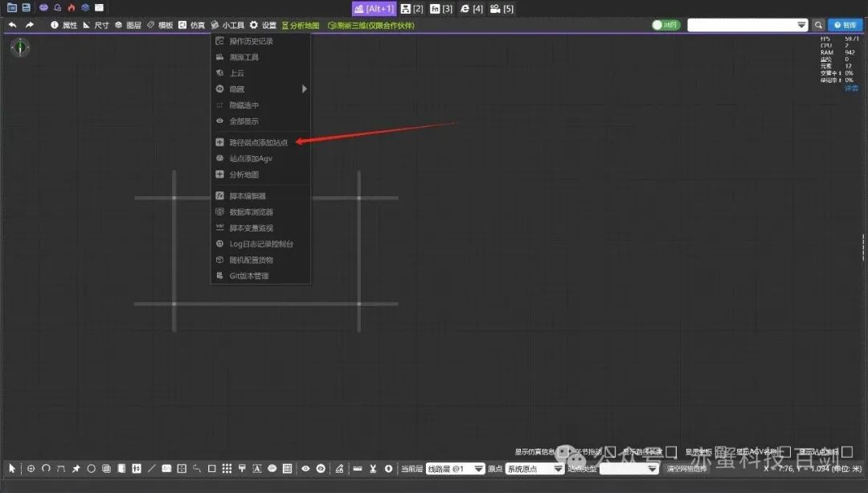
Task: Open the 小工具 menu
Action: coord(227,25)
